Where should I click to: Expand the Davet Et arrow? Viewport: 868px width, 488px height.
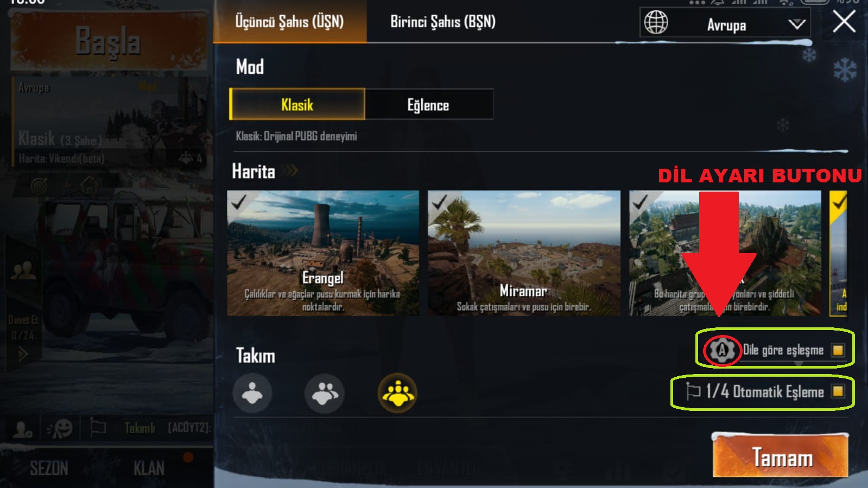pos(23,354)
